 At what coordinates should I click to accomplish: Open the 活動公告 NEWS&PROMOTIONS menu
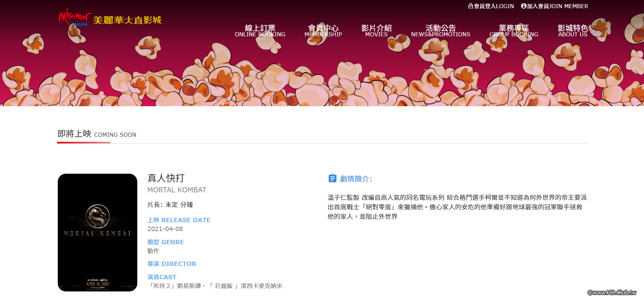point(441,31)
